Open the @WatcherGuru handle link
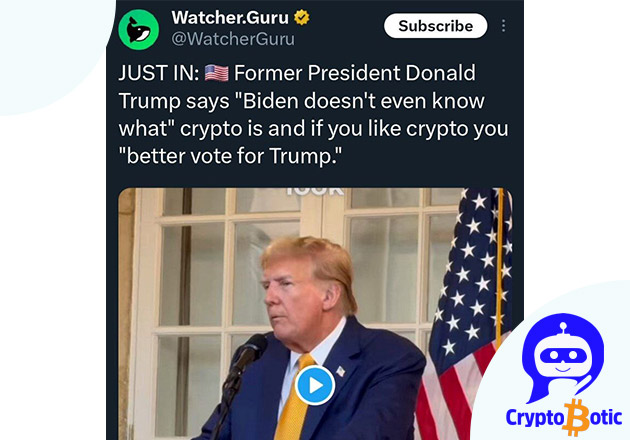 233,39
